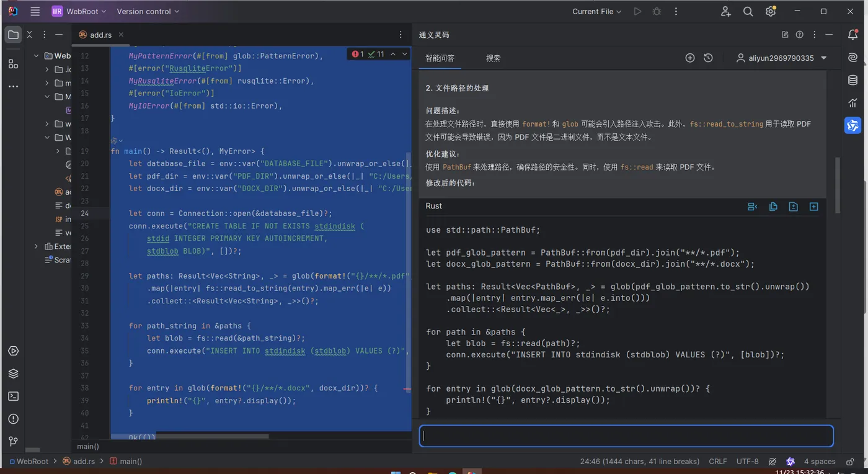
Task: Open the chart-shaped tool window icon
Action: 853,103
